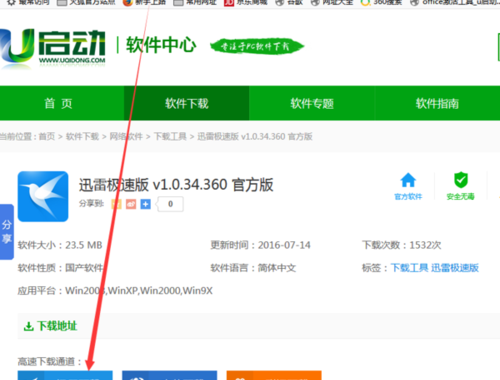This screenshot has height=380, width=500.
Task: Open the 谷歌 bookmark
Action: pos(289,3)
